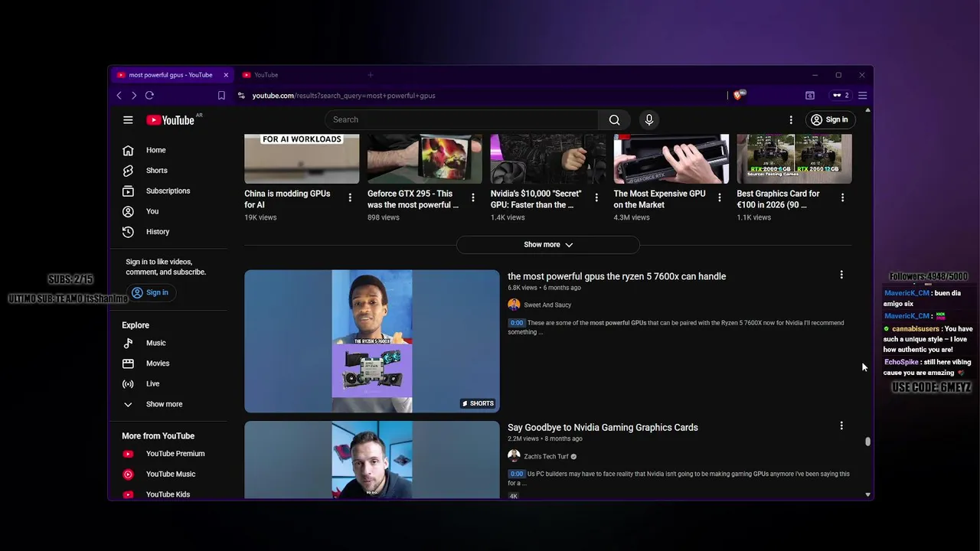This screenshot has height=551, width=980.
Task: Click 0:00 timestamp in Nvidia Gaming description
Action: tap(517, 474)
